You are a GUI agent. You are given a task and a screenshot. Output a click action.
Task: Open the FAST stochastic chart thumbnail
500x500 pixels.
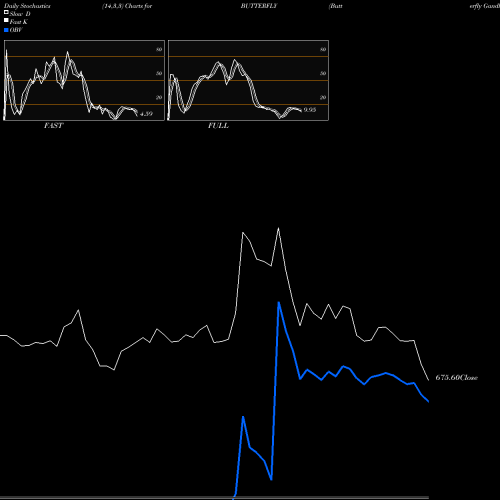coord(84,80)
